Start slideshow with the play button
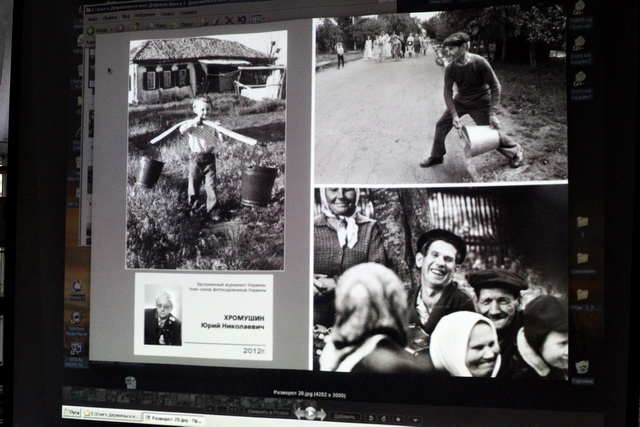Viewport: 640px width, 427px height. click(310, 413)
